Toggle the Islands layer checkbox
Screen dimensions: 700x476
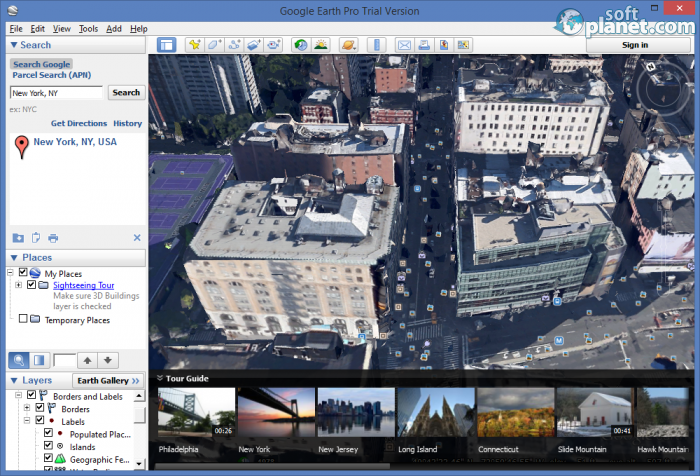(x=48, y=445)
